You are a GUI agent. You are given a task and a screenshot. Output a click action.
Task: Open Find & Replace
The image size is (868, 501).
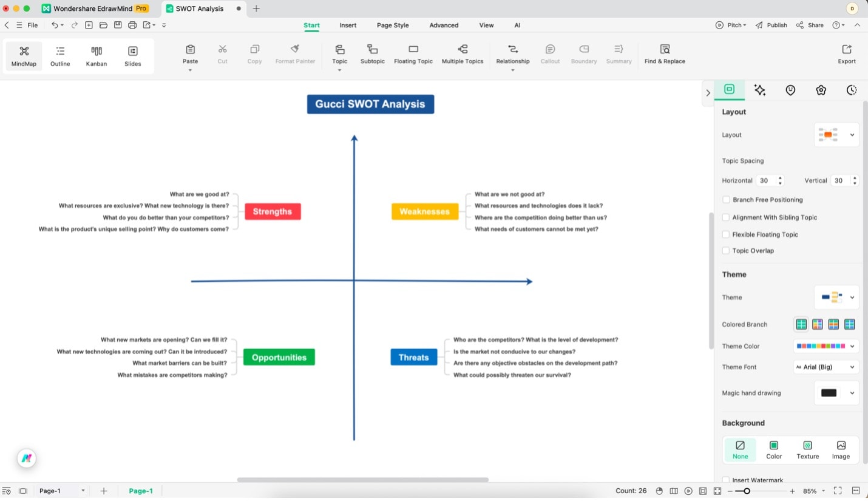pyautogui.click(x=665, y=54)
